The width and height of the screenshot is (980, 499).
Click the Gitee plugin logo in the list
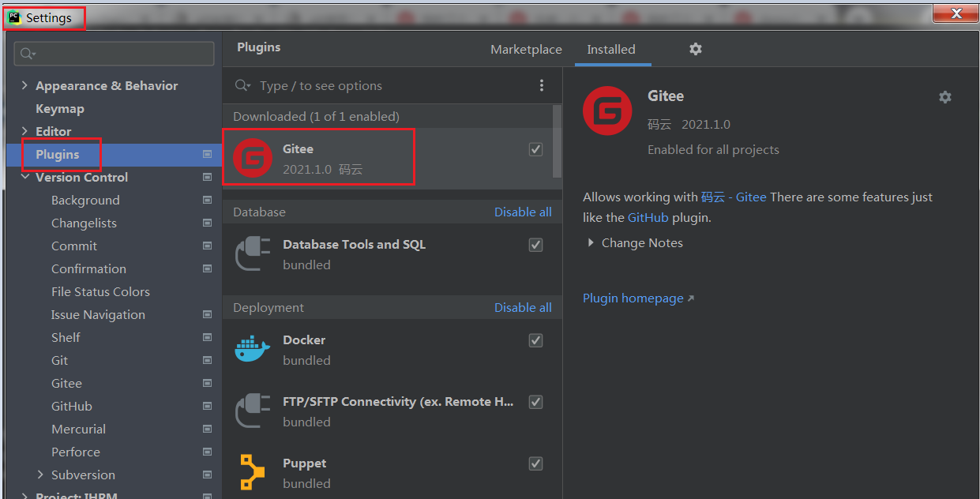[x=253, y=158]
